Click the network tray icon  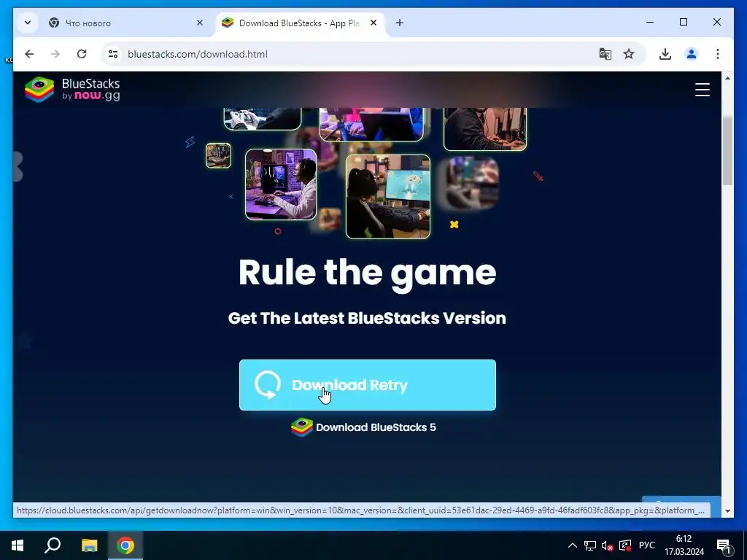click(589, 545)
